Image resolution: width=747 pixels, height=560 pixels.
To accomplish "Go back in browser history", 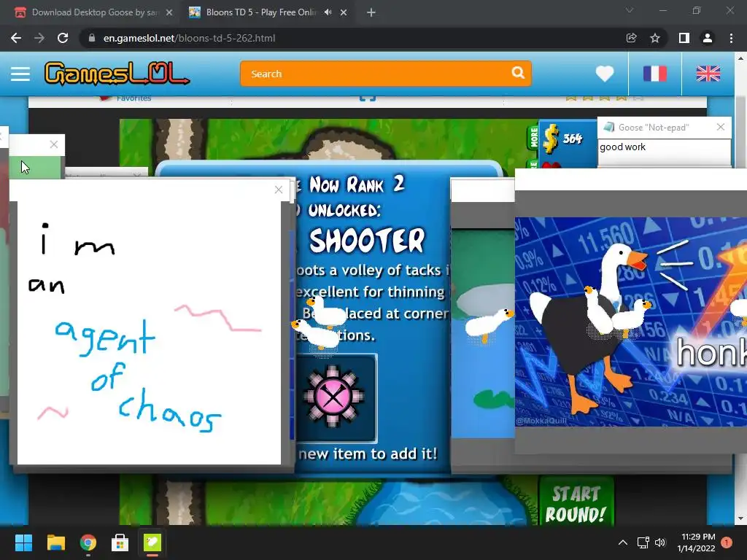I will 16,38.
